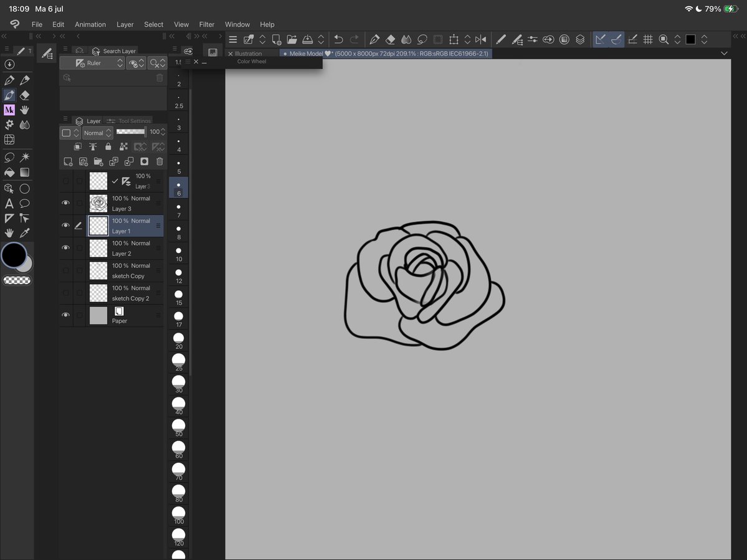Click the New raster layer icon
This screenshot has width=747, height=560.
click(x=68, y=162)
